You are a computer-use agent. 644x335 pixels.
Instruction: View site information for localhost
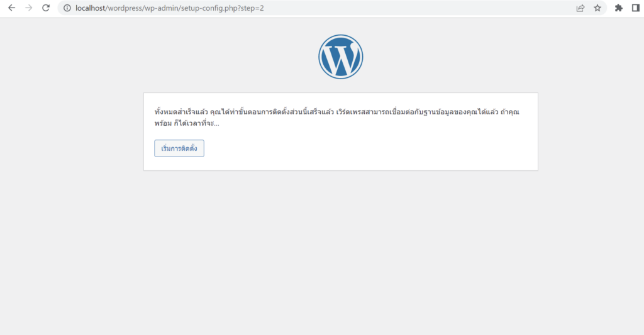pyautogui.click(x=67, y=8)
